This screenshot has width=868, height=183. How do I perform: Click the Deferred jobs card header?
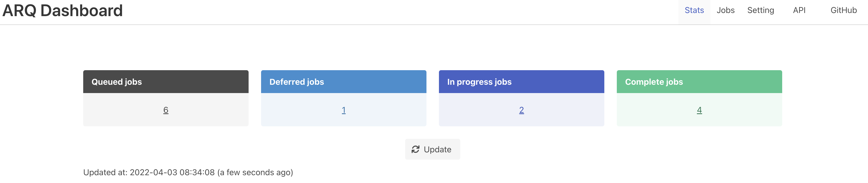[343, 82]
